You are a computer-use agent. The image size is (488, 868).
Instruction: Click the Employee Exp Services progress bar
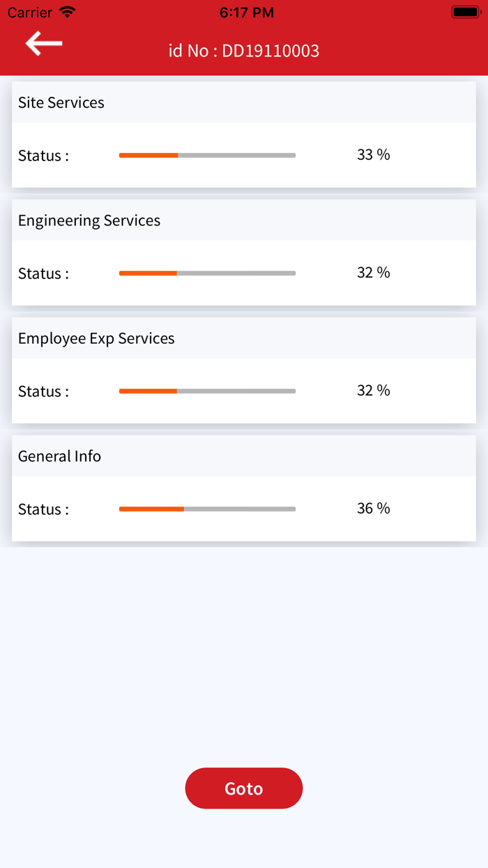[x=207, y=391]
